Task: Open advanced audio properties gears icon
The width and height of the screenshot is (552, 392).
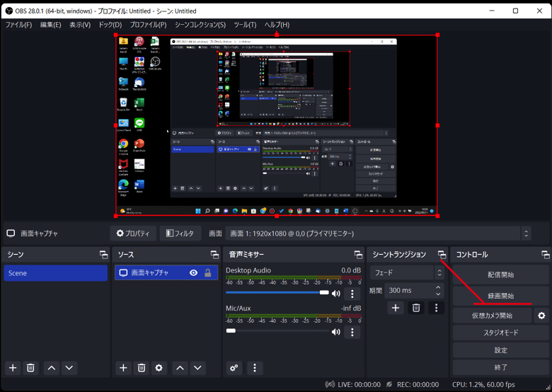Action: 234,368
